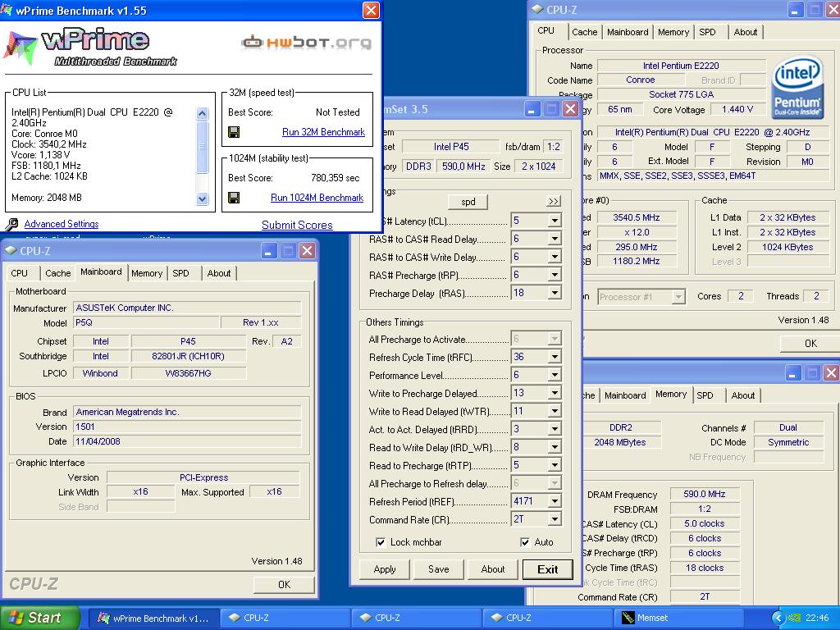Switch to Memory tab in Mainboard CPU-Z window
Image resolution: width=840 pixels, height=630 pixels.
point(147,273)
